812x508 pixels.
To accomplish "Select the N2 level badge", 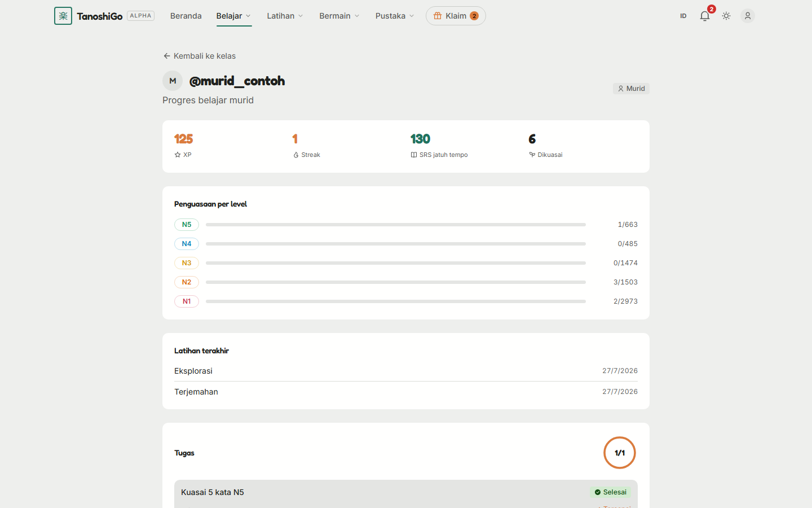I will point(187,282).
